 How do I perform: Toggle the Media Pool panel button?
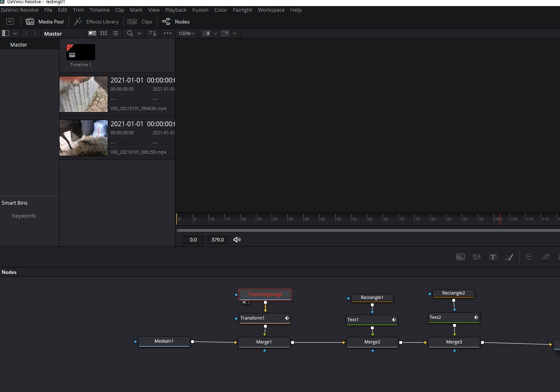click(45, 21)
